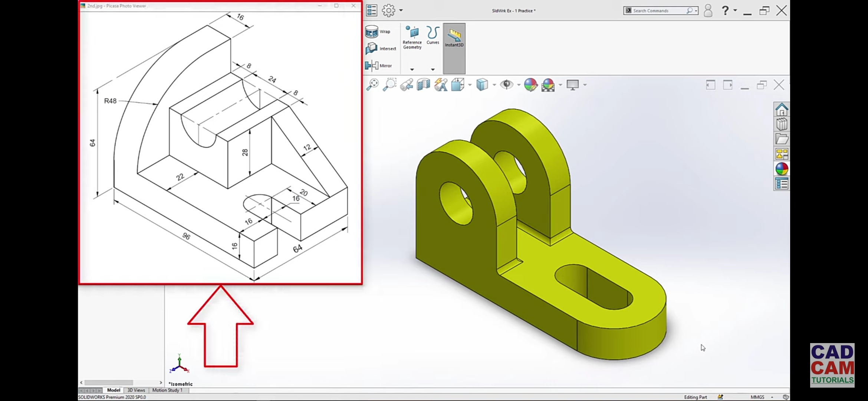This screenshot has width=868, height=401.
Task: Open the Edit Appearance color ball
Action: tap(530, 85)
